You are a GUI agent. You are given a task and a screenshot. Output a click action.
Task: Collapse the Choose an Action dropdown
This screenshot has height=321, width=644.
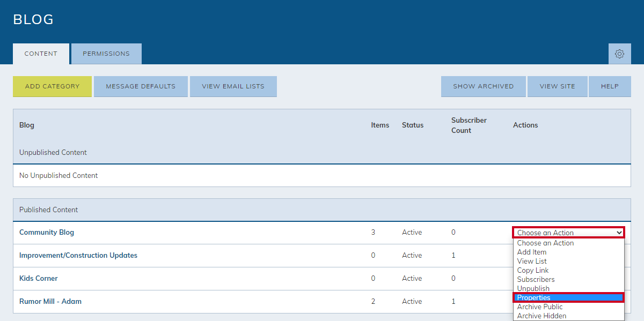point(568,233)
